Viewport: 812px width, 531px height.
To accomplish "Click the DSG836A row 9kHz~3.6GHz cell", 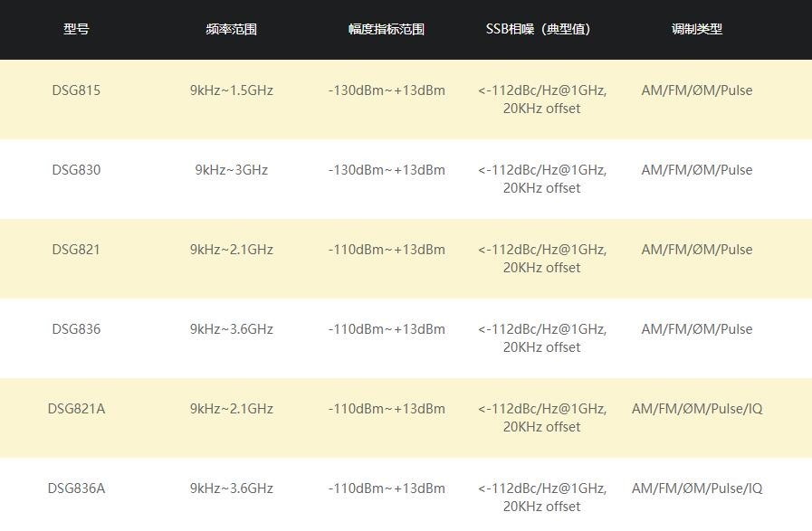I will [232, 488].
